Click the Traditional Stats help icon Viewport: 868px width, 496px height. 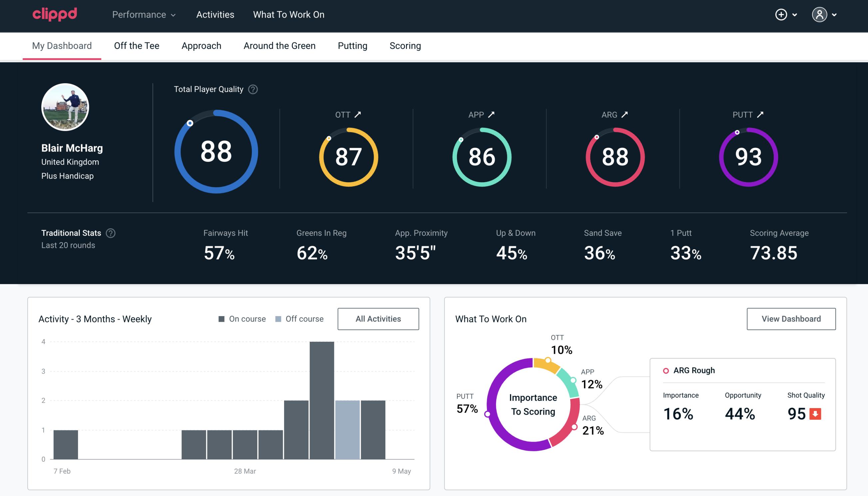coord(112,233)
